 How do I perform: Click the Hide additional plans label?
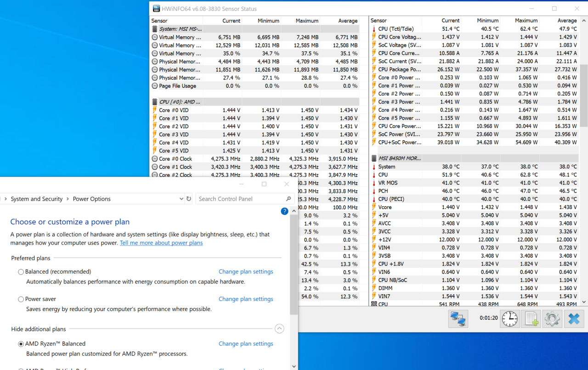coord(39,329)
